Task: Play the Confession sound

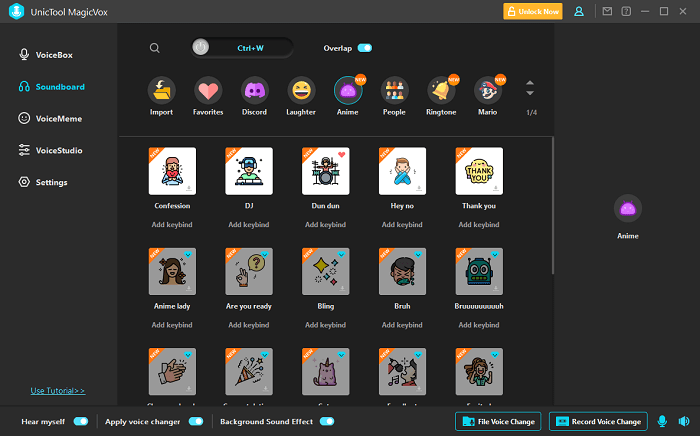Action: 172,171
